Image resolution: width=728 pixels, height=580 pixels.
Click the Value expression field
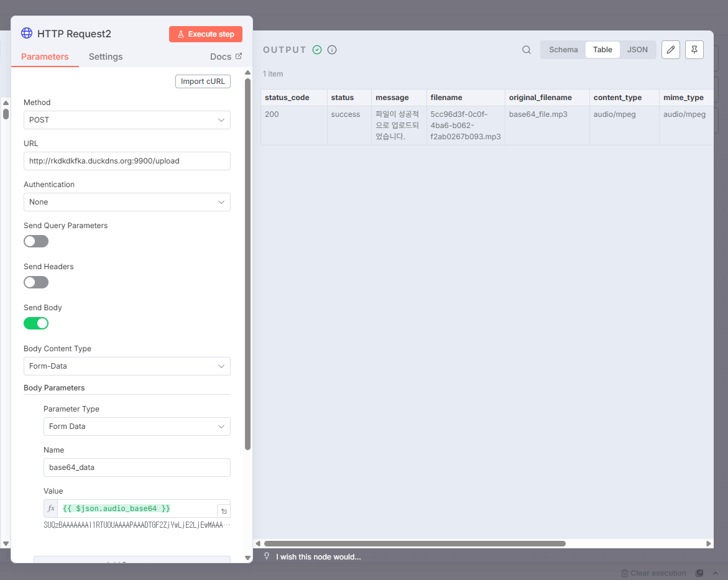[x=137, y=509]
